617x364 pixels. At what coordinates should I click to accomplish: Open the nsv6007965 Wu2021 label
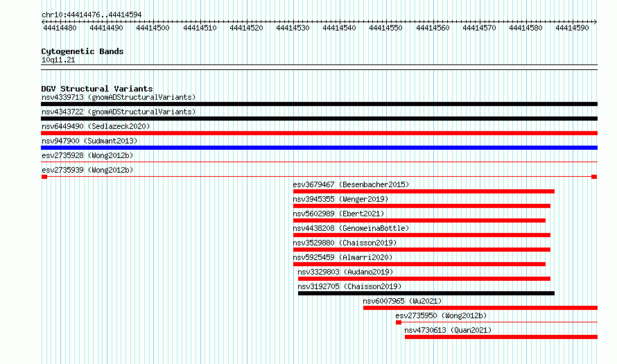point(402,301)
